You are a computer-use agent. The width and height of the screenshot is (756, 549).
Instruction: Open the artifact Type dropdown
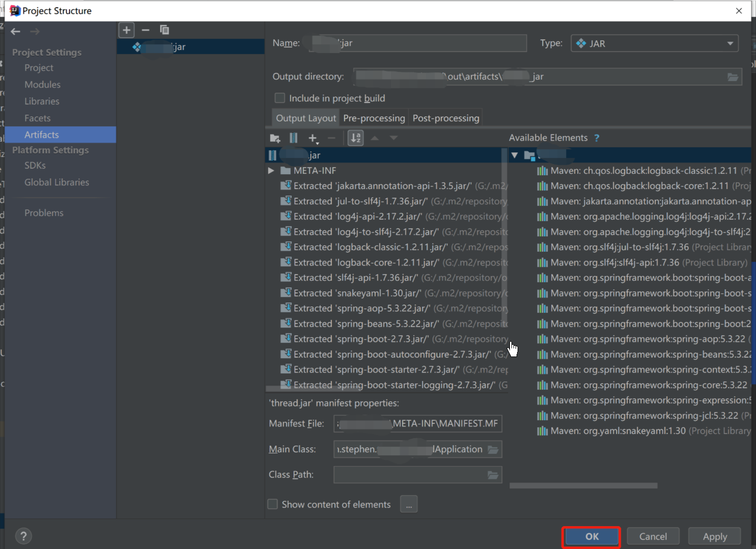[x=655, y=43]
